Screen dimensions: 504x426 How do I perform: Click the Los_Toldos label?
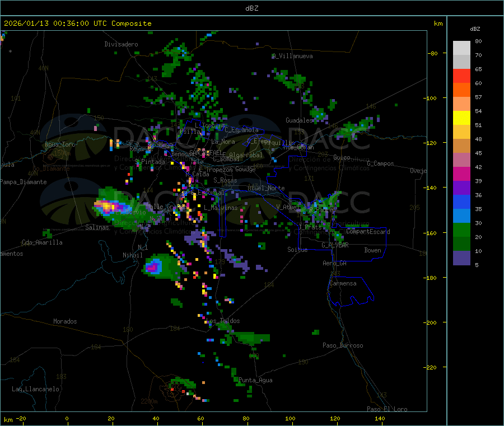coord(223,321)
